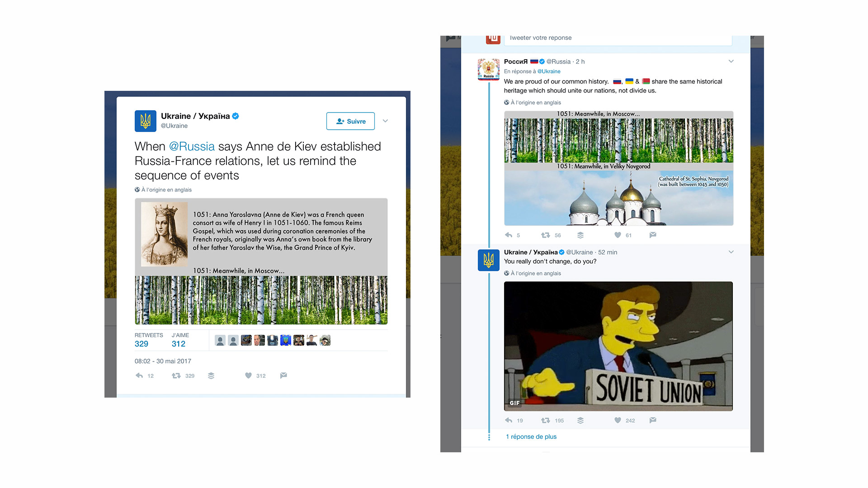The width and height of the screenshot is (868, 488).
Task: Reply to the main Ukraine tweet
Action: pyautogui.click(x=139, y=375)
